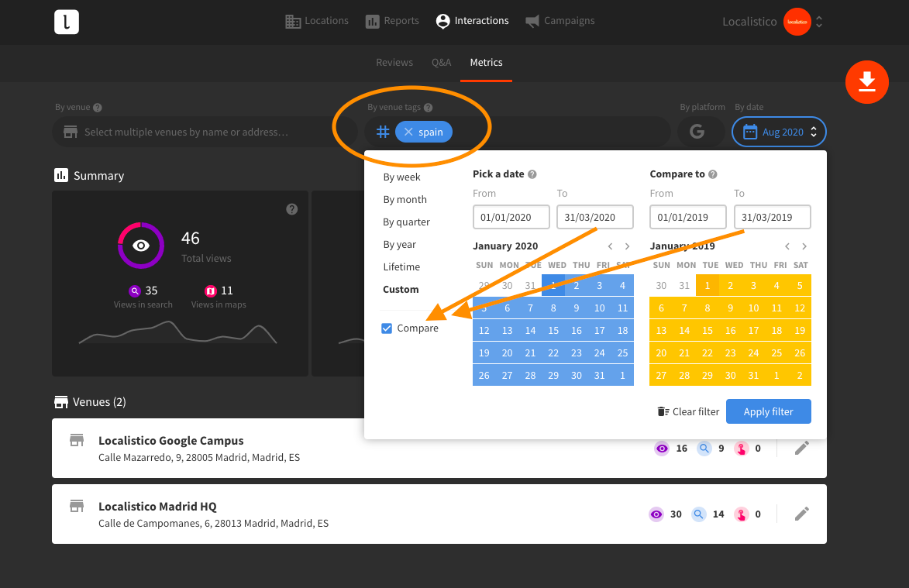909x588 pixels.
Task: Edit the Compare to From field
Action: point(687,217)
